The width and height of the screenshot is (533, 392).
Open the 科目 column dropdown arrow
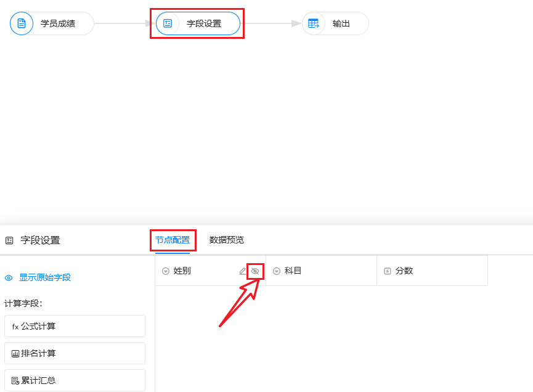click(x=277, y=271)
